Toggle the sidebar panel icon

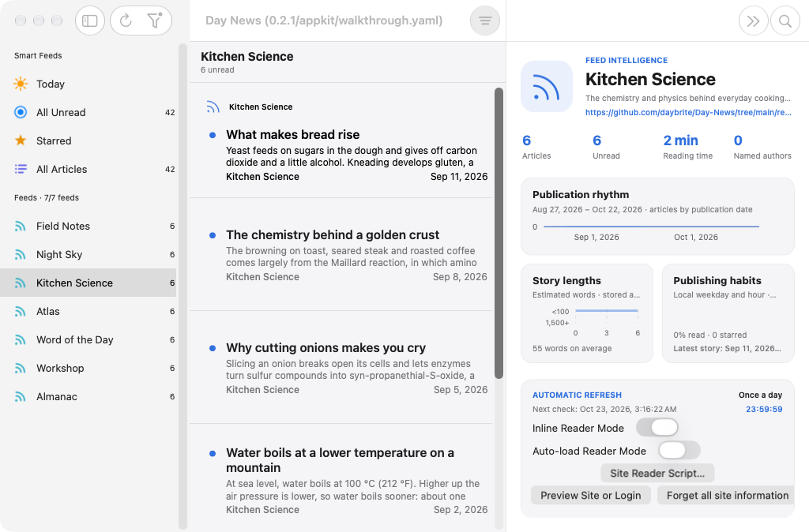(x=90, y=21)
